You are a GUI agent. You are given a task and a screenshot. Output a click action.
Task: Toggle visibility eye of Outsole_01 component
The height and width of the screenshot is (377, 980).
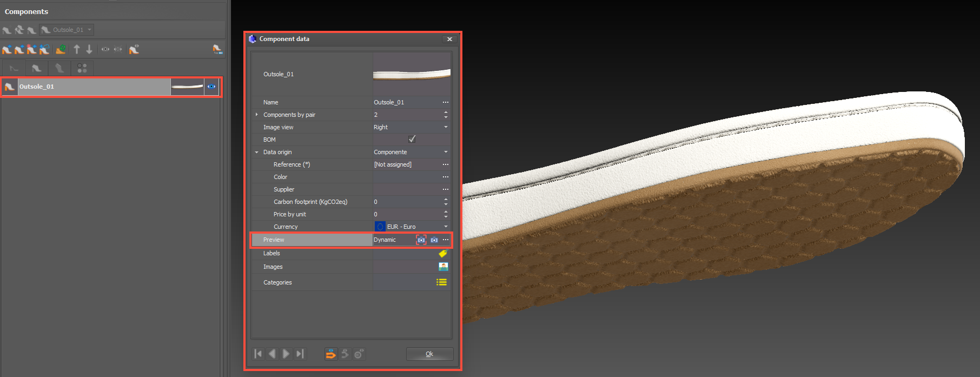point(211,87)
